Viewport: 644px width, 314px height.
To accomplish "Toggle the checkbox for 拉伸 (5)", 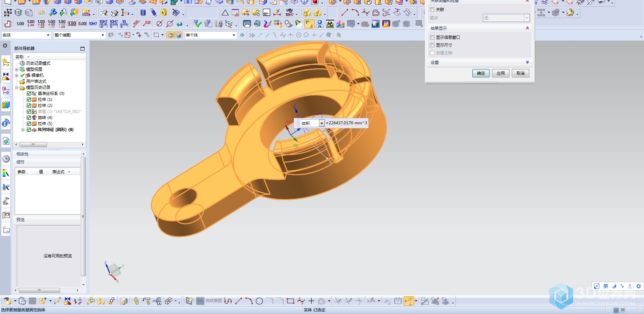I will 29,124.
